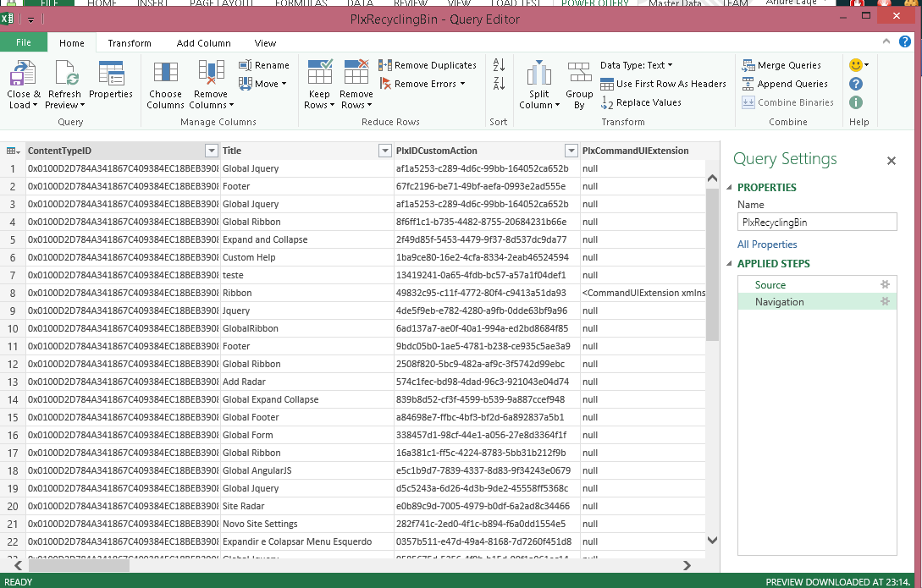Click the 'Expand and Collapse' title cell
The width and height of the screenshot is (922, 588).
coord(307,239)
